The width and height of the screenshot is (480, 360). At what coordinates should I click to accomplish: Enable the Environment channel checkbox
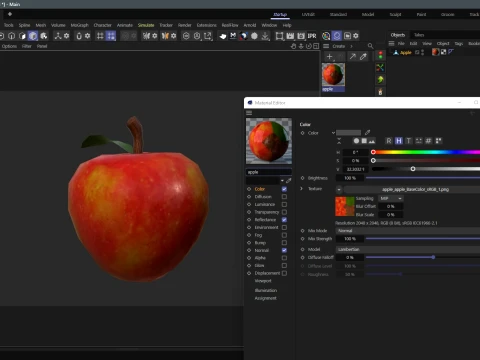point(284,227)
